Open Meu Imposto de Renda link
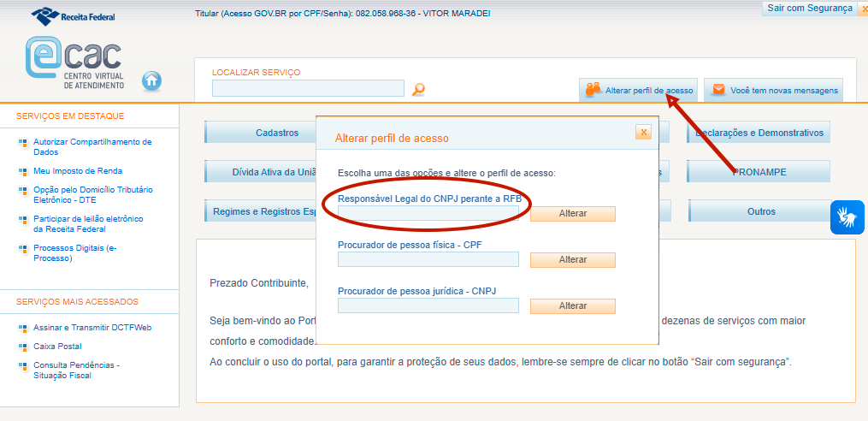The width and height of the screenshot is (868, 421). click(x=78, y=171)
